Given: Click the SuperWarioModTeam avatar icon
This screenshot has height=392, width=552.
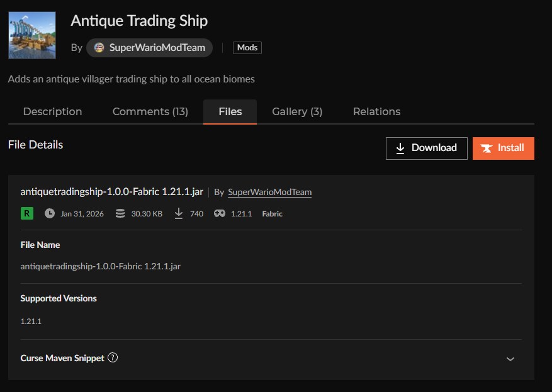Looking at the screenshot, I should pyautogui.click(x=99, y=47).
